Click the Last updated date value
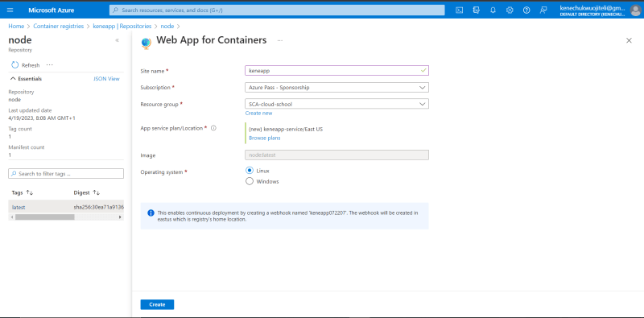Viewport: 644px width, 318px height. (x=42, y=118)
